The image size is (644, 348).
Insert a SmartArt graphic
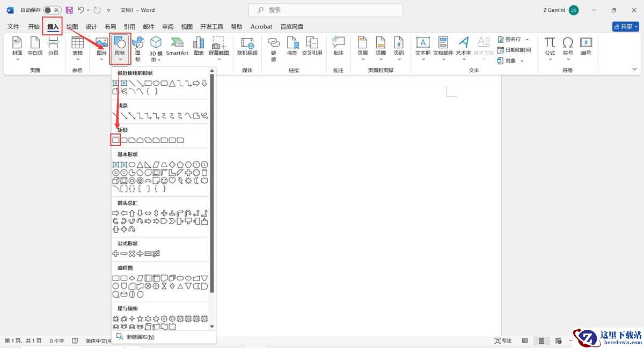point(177,46)
